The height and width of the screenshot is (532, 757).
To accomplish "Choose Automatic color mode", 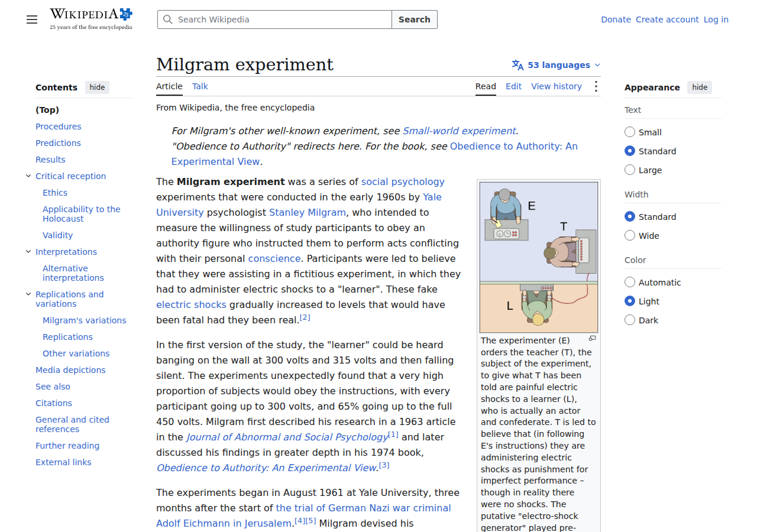I will click(630, 283).
